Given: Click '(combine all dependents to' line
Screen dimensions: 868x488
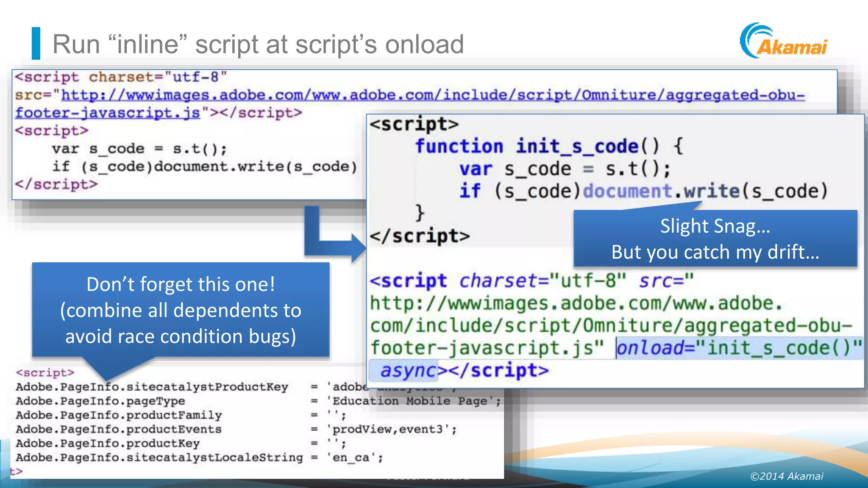Looking at the screenshot, I should click(x=181, y=311).
